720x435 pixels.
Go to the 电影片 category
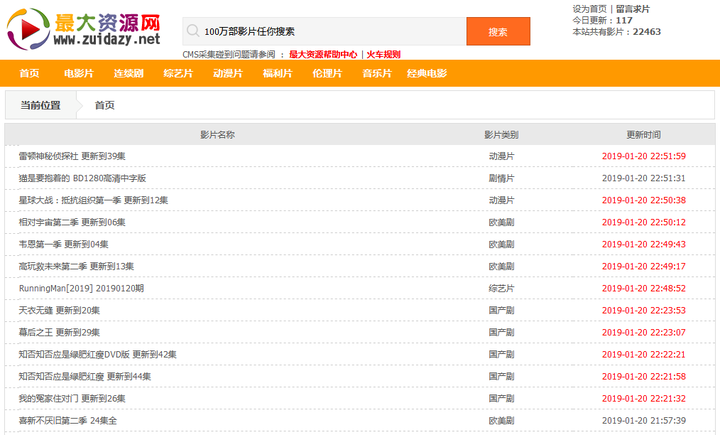tap(79, 73)
